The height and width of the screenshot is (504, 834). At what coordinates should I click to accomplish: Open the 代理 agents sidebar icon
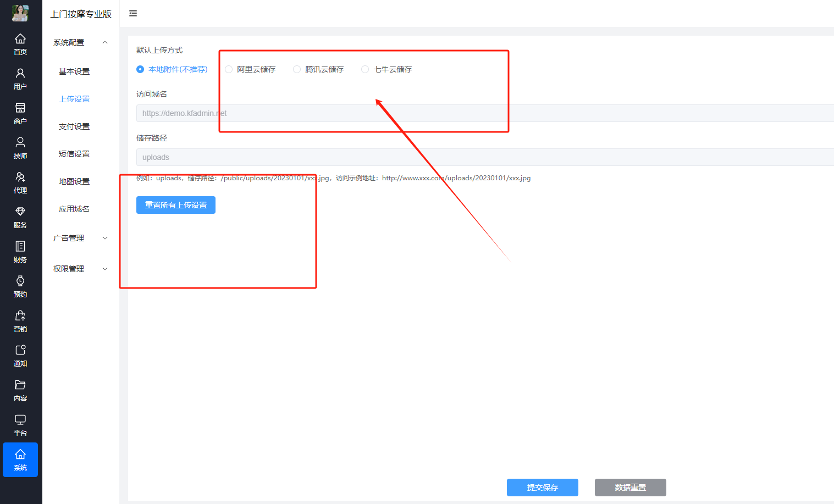[20, 183]
